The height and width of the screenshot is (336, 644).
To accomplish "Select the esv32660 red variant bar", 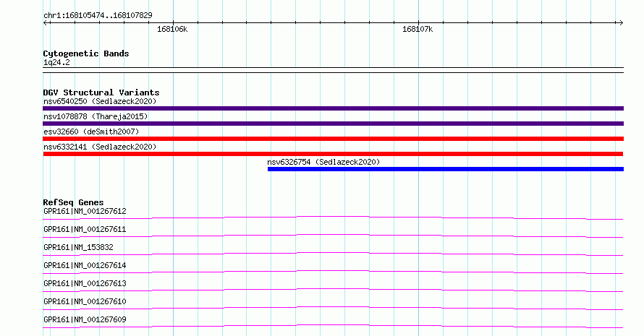I will (333, 139).
